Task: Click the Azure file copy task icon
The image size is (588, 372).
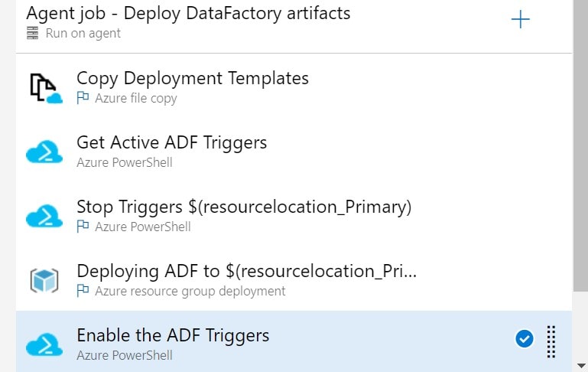Action: (x=44, y=88)
